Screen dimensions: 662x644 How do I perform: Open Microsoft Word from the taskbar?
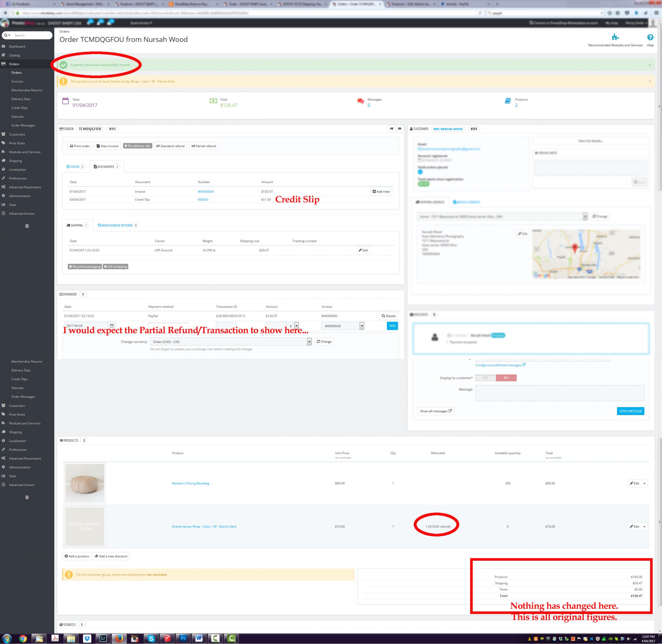199,638
